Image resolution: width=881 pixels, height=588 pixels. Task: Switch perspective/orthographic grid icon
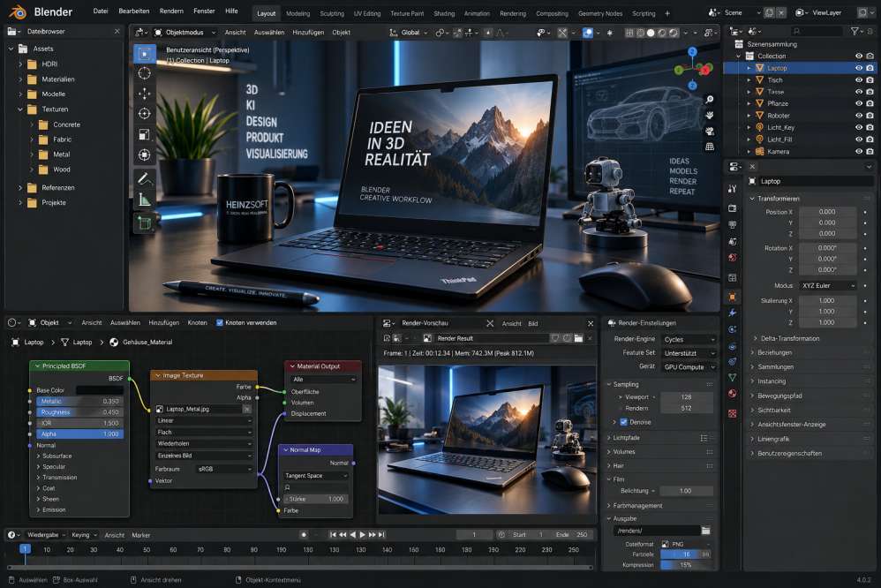click(x=710, y=147)
